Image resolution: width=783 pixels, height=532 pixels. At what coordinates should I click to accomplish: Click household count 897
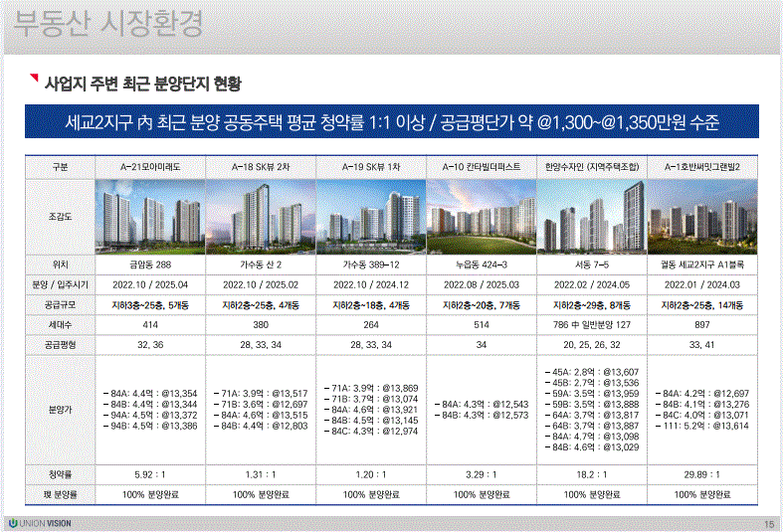702,325
